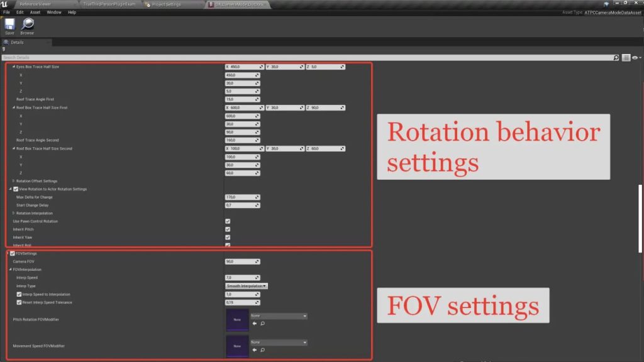
Task: Uncheck Inherit Yaw checkbox
Action: [228, 237]
